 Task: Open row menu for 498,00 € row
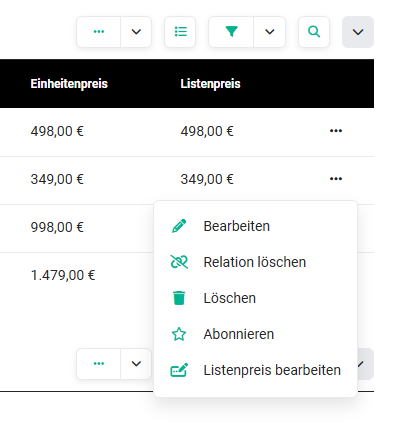pyautogui.click(x=336, y=131)
